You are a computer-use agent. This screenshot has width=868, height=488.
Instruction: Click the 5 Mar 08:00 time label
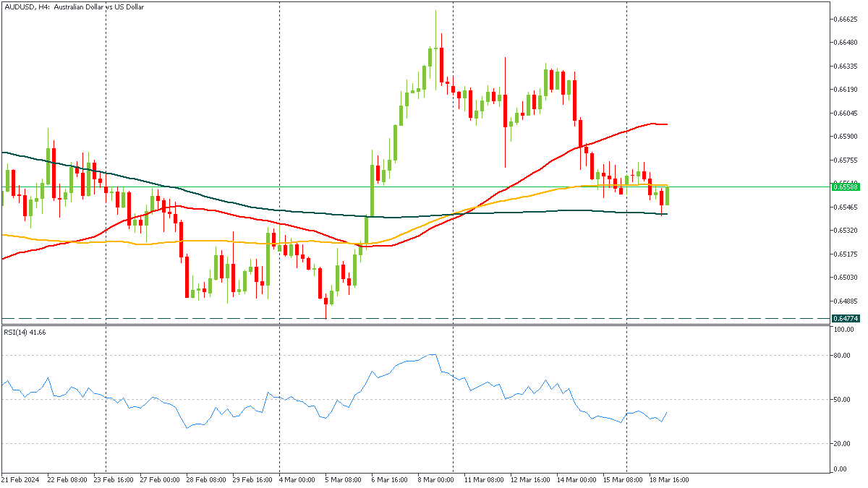pyautogui.click(x=345, y=479)
